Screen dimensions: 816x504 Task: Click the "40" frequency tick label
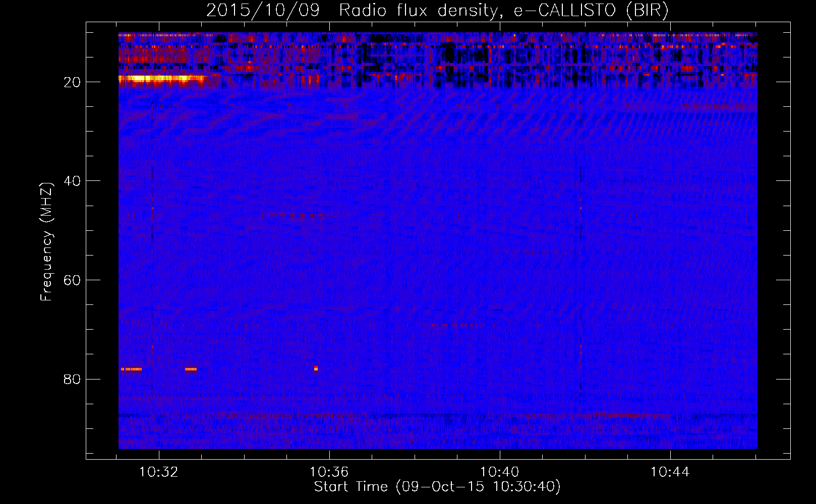pos(73,181)
